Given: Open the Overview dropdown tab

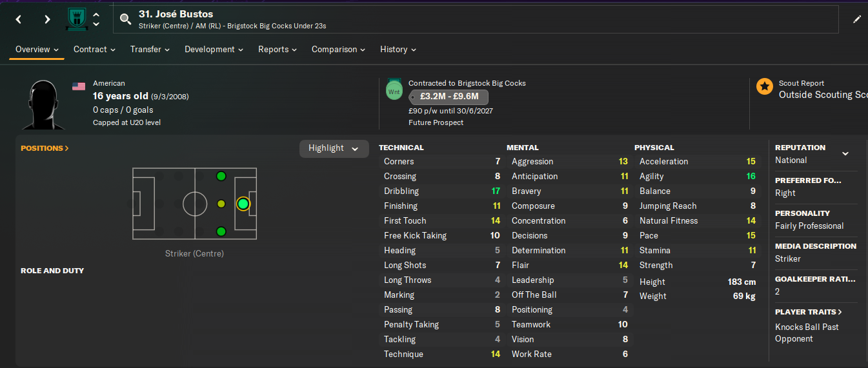Looking at the screenshot, I should (x=37, y=50).
